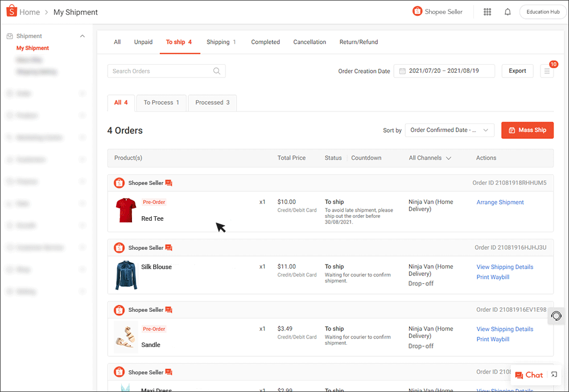Image resolution: width=569 pixels, height=392 pixels.
Task: Open notifications via the bell icon
Action: (507, 11)
